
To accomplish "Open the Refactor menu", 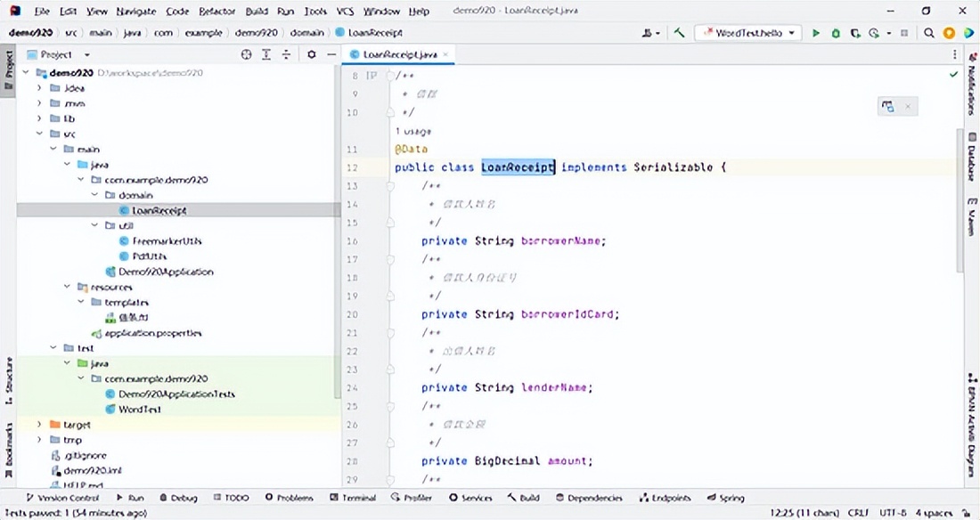I will (x=220, y=11).
